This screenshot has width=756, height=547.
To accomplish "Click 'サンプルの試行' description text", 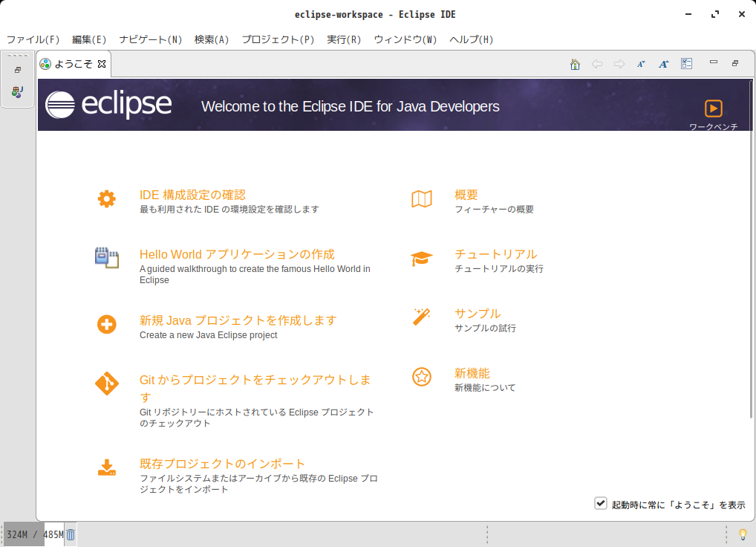I will click(485, 328).
